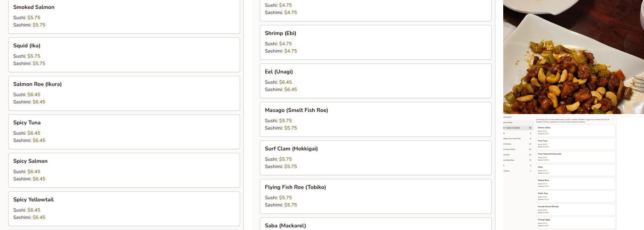Click the Smoked Salmon sushi price $5.75
The image size is (644, 230).
34,18
